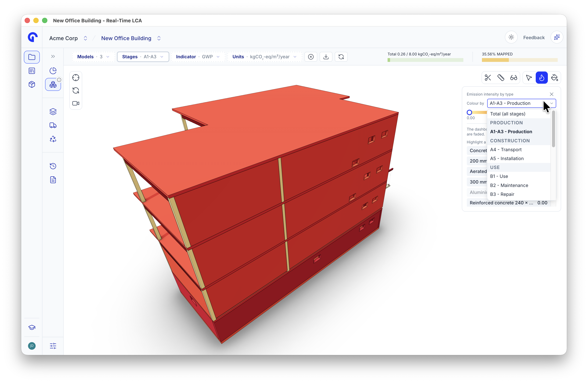
Task: Select B2 - Maintenance option
Action: click(519, 185)
